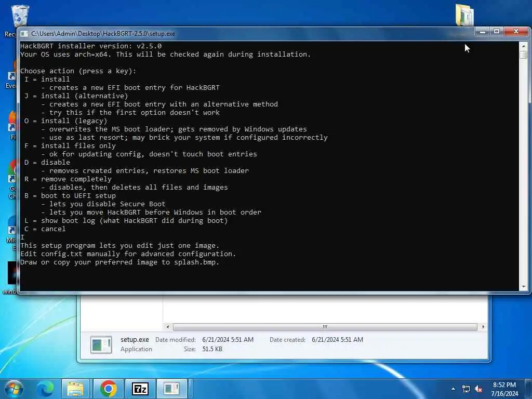Open Google Chrome from the taskbar
This screenshot has height=399, width=532.
108,389
